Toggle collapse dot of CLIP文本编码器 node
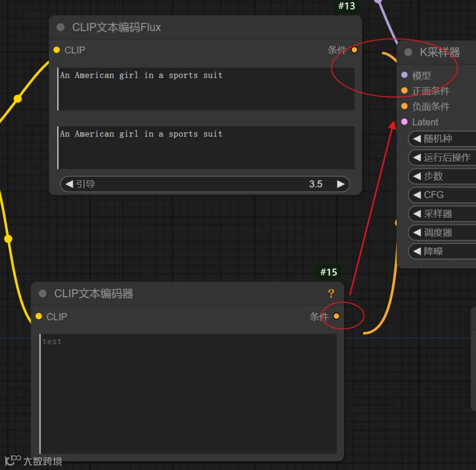 point(42,293)
